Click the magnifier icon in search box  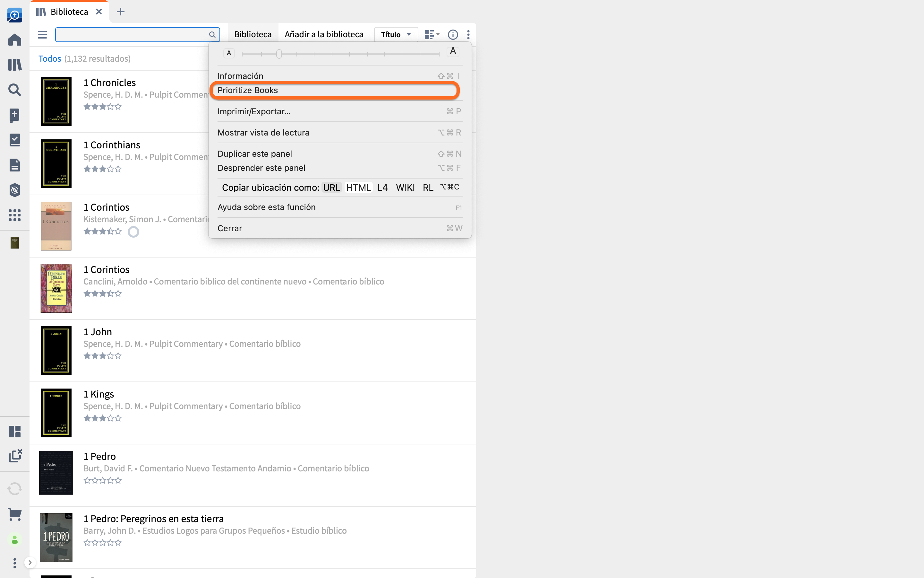212,34
